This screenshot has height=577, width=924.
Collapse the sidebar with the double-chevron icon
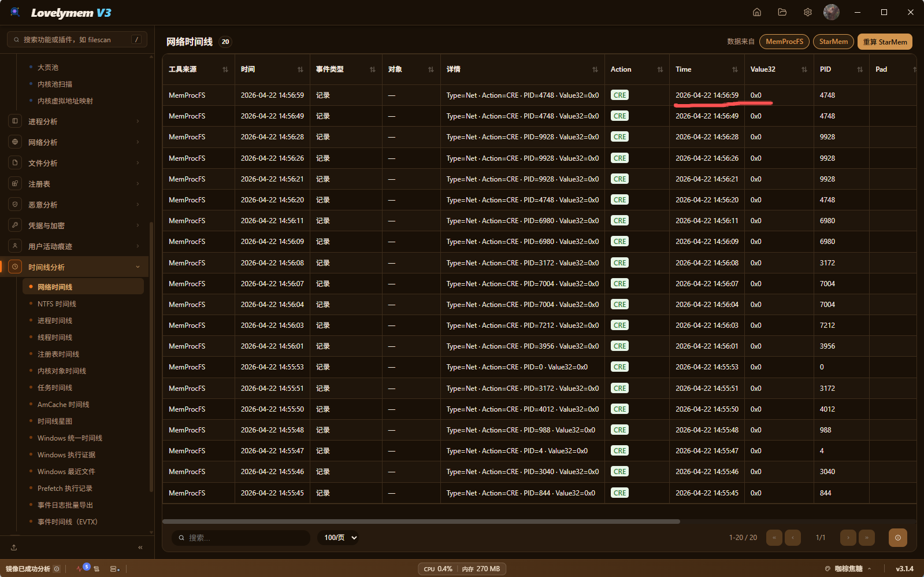click(140, 548)
